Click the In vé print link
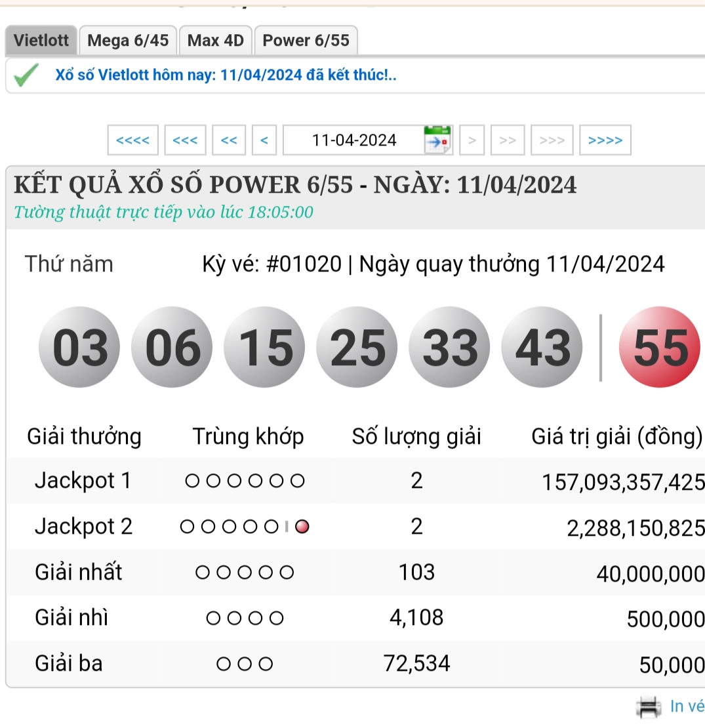Screen dimensions: 705x728 click(x=687, y=706)
